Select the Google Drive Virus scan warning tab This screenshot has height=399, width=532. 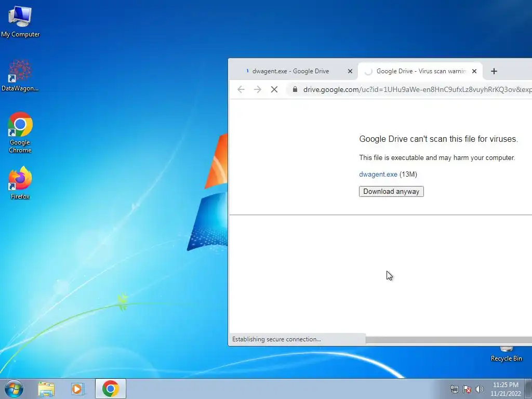pos(420,71)
